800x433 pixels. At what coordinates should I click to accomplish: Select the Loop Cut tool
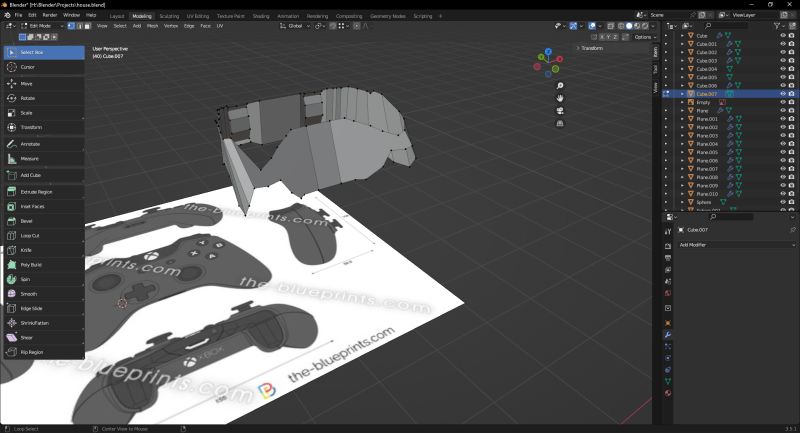44,236
